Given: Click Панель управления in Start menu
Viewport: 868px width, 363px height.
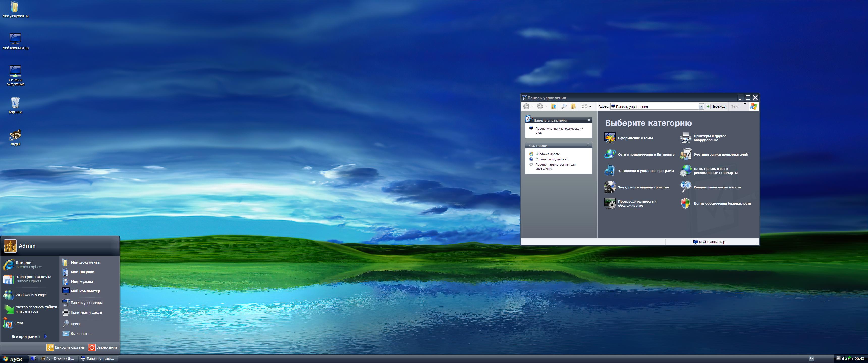Looking at the screenshot, I should (x=86, y=303).
